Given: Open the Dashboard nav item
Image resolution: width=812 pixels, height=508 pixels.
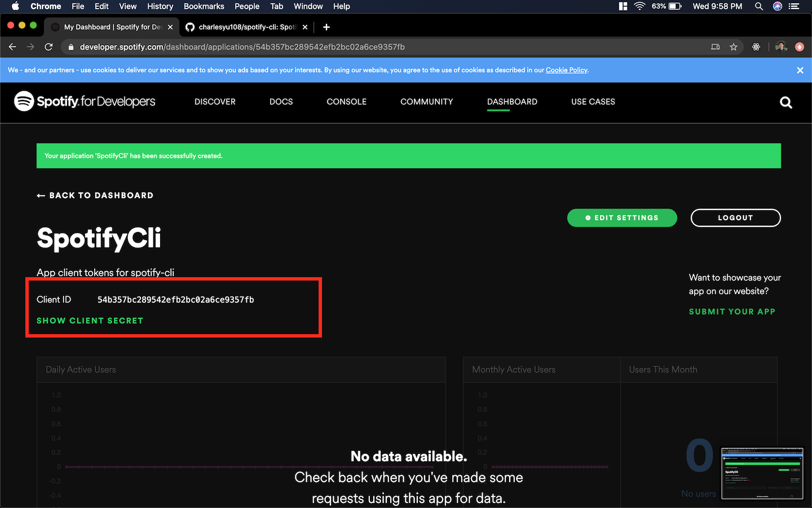Looking at the screenshot, I should point(512,102).
